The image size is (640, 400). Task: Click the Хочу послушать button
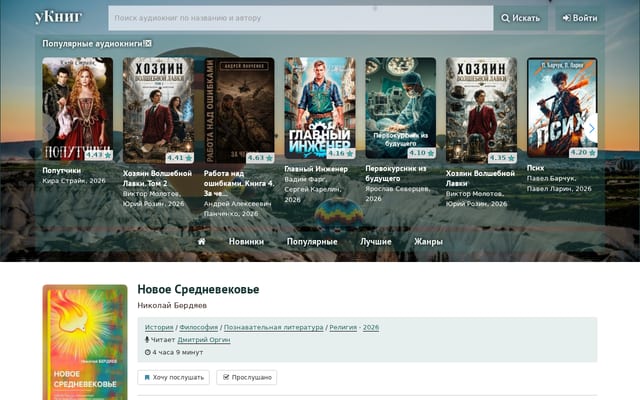pyautogui.click(x=173, y=378)
